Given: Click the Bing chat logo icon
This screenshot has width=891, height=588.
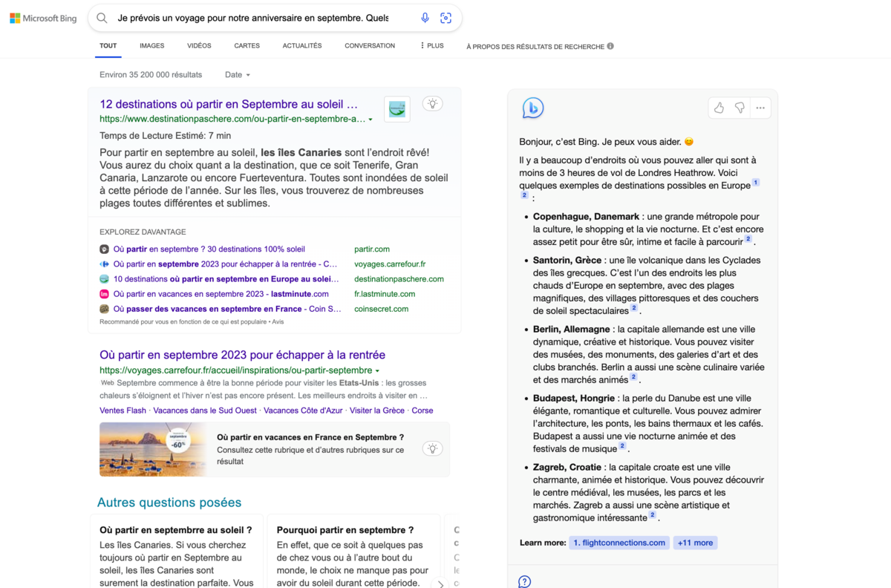Looking at the screenshot, I should pyautogui.click(x=532, y=108).
